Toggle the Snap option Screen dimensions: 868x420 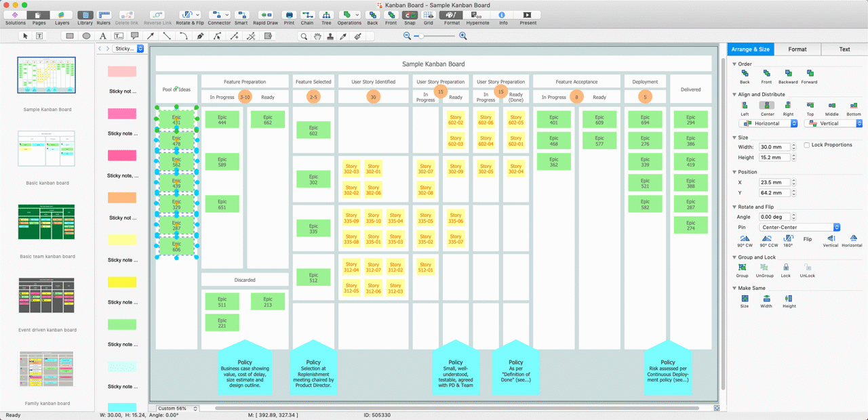pos(410,14)
